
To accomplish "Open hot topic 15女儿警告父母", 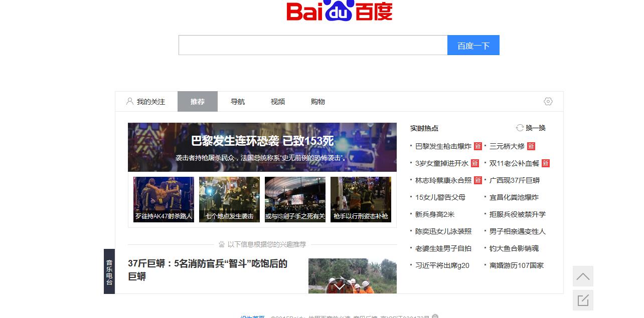I will 440,197.
